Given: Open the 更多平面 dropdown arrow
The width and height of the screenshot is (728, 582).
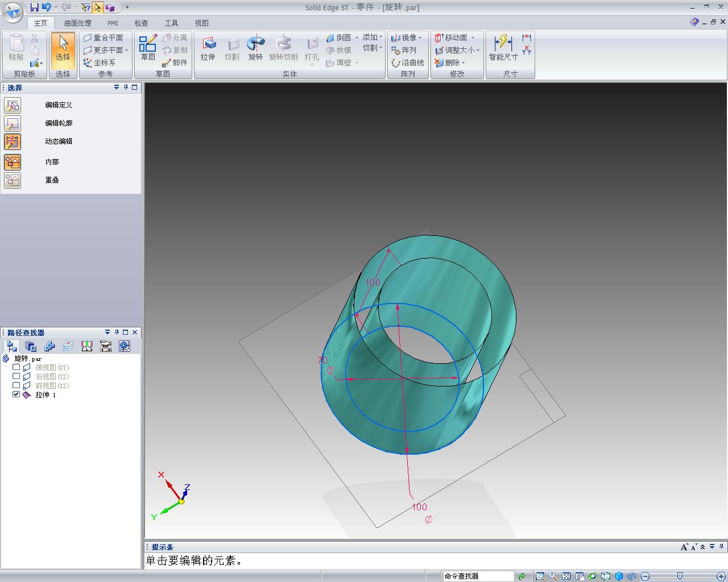Looking at the screenshot, I should tap(126, 51).
